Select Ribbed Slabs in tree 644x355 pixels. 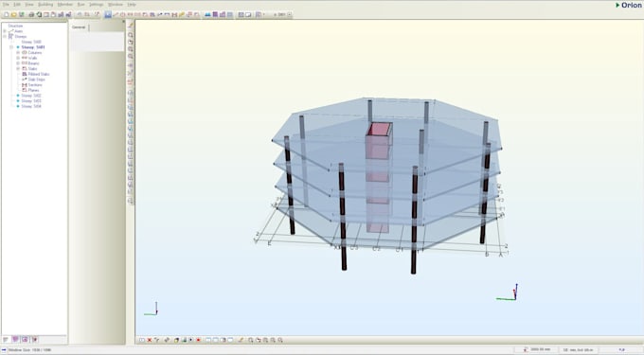coord(39,74)
